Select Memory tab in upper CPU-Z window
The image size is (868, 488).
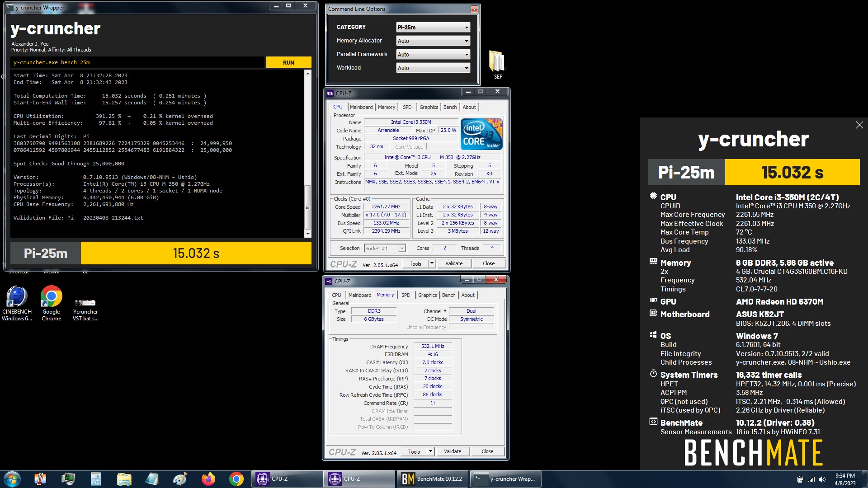(x=387, y=107)
